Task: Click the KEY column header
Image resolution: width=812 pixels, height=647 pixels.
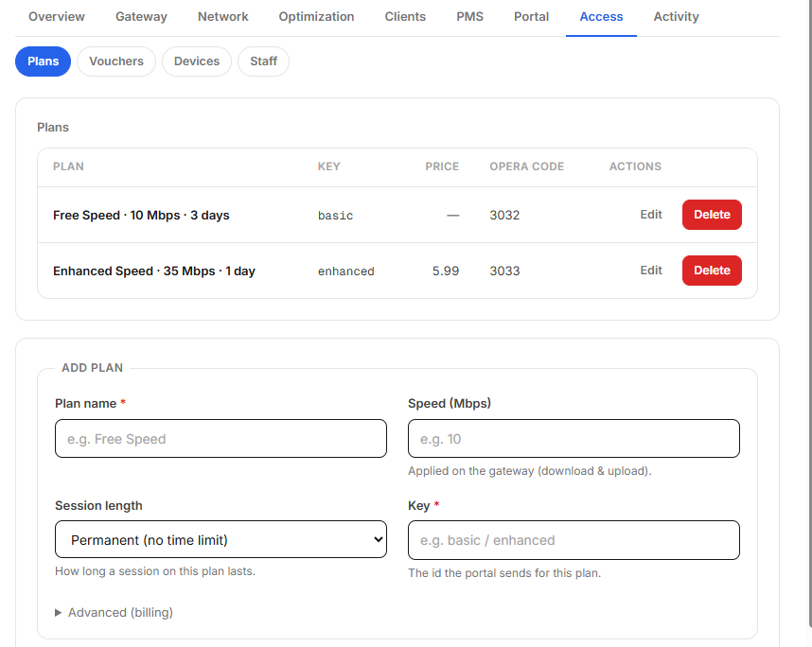Action: (x=328, y=166)
